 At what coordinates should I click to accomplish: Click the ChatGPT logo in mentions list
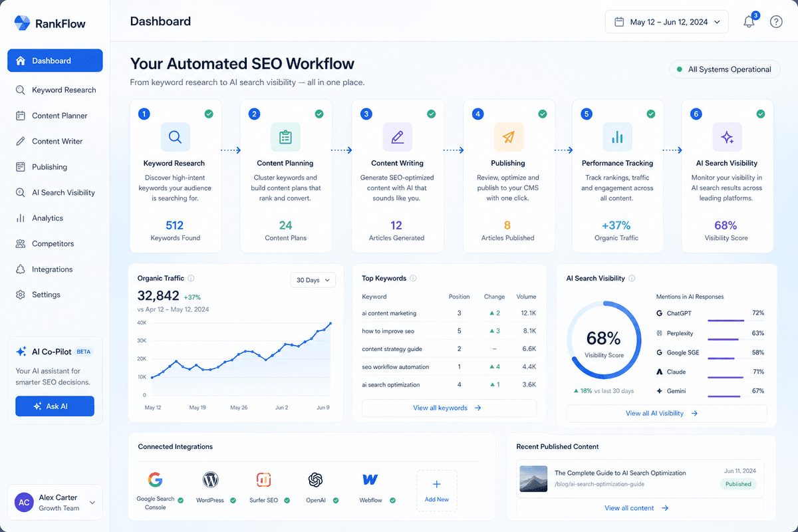pyautogui.click(x=659, y=313)
